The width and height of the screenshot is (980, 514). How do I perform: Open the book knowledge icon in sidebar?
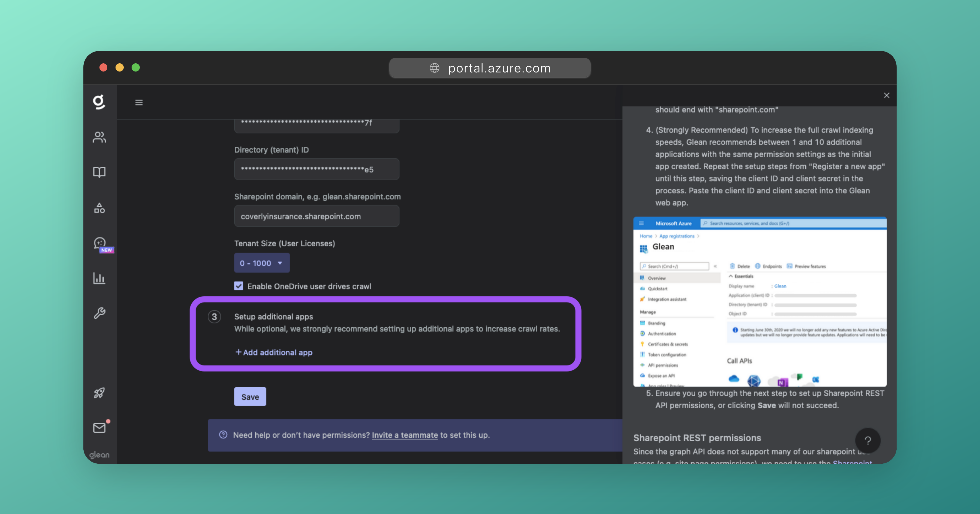click(x=99, y=172)
